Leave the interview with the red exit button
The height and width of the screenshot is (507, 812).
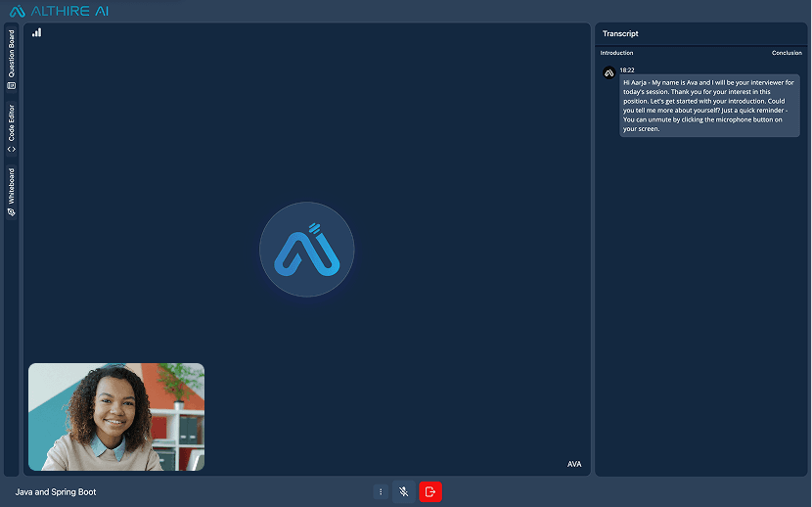[x=430, y=492]
